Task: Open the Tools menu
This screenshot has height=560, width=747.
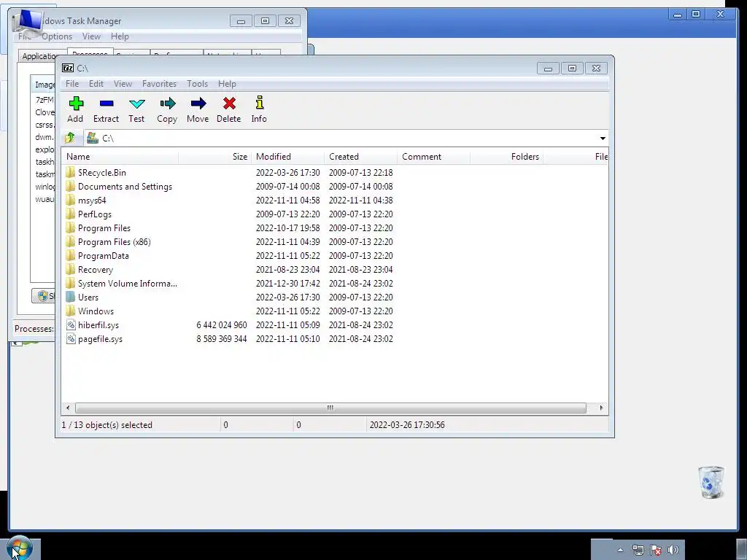Action: coord(197,84)
